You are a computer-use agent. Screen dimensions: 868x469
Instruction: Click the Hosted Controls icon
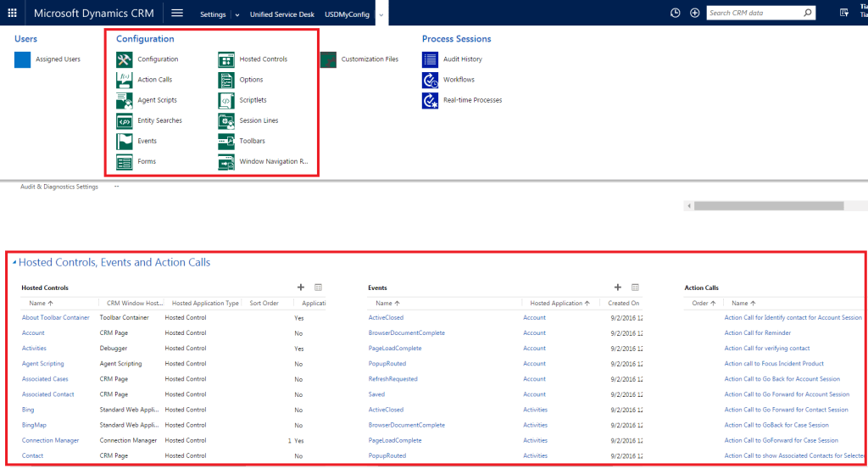coord(225,59)
